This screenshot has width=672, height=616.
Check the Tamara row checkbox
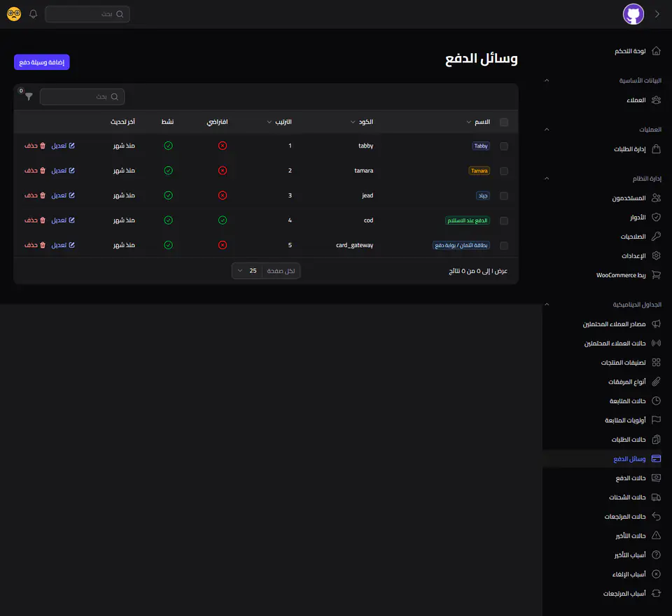(504, 171)
